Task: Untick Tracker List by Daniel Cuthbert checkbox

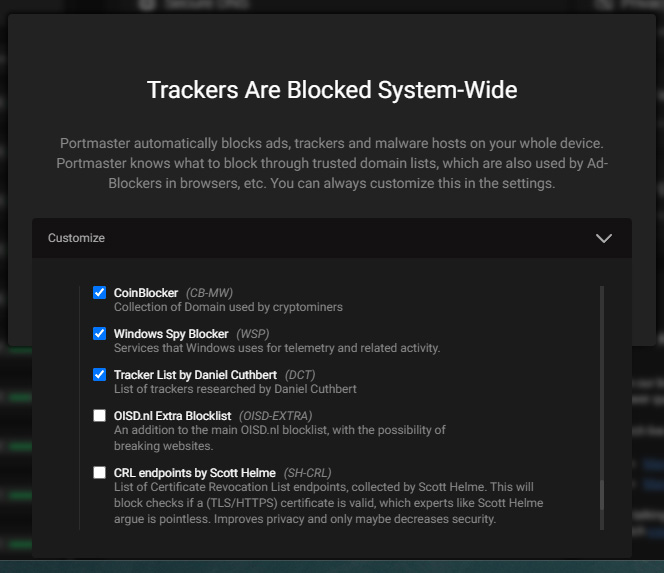Action: [x=100, y=375]
